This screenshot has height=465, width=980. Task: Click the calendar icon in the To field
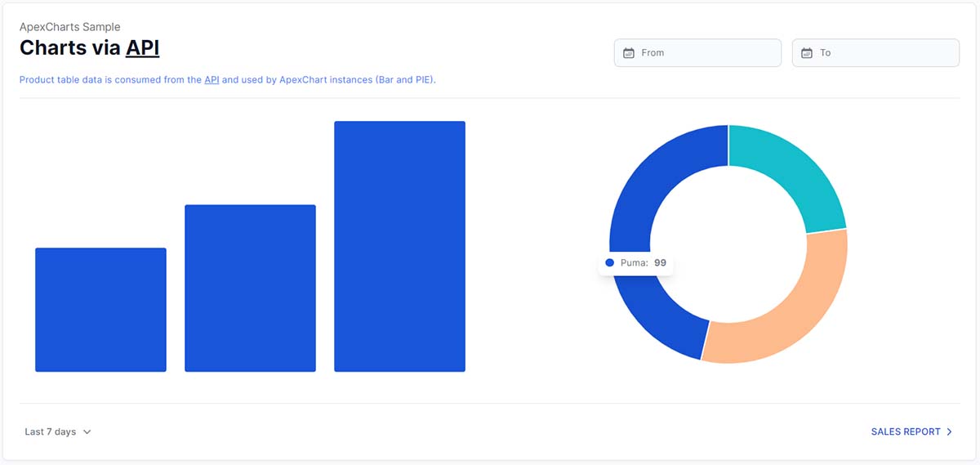[807, 53]
